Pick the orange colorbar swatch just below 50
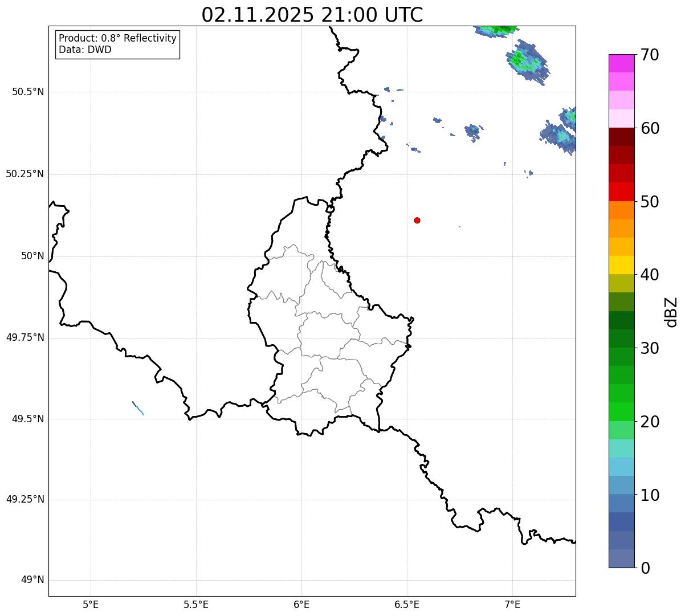 (x=621, y=210)
